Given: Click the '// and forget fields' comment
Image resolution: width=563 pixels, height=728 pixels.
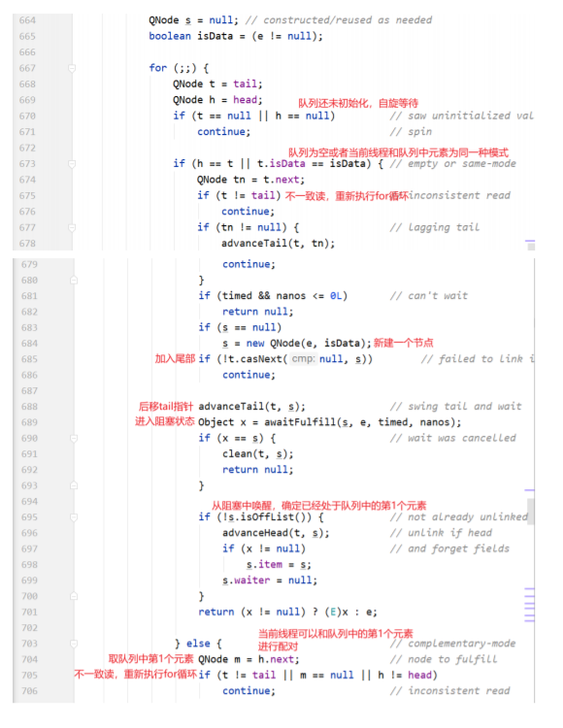Looking at the screenshot, I should 449,548.
